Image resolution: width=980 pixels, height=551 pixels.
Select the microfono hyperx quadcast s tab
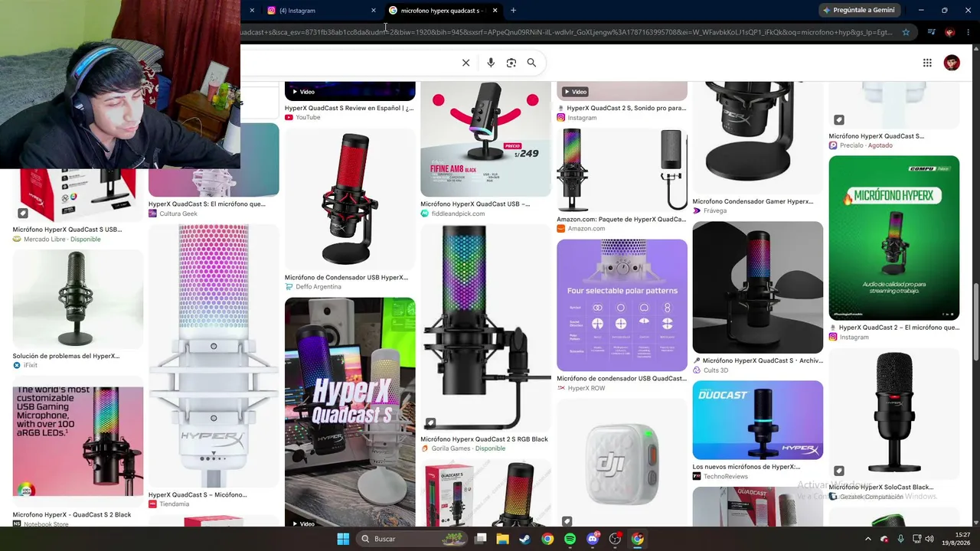coord(443,11)
